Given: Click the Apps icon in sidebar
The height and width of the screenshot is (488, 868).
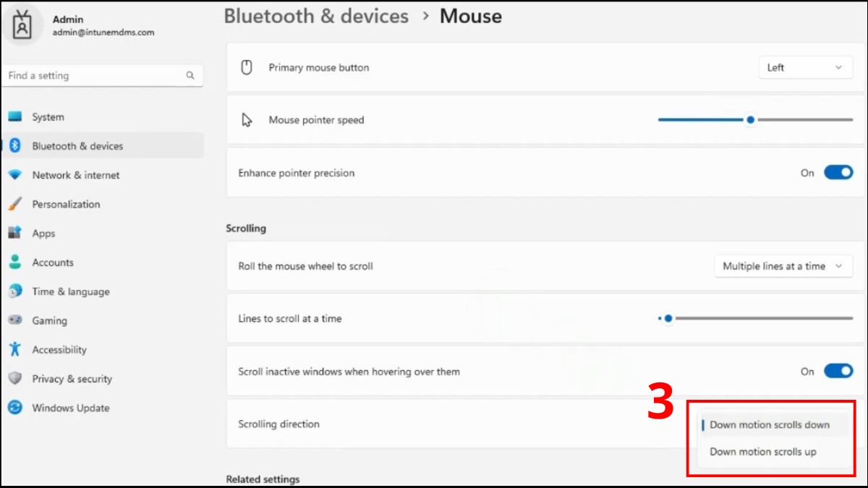Looking at the screenshot, I should (x=15, y=234).
